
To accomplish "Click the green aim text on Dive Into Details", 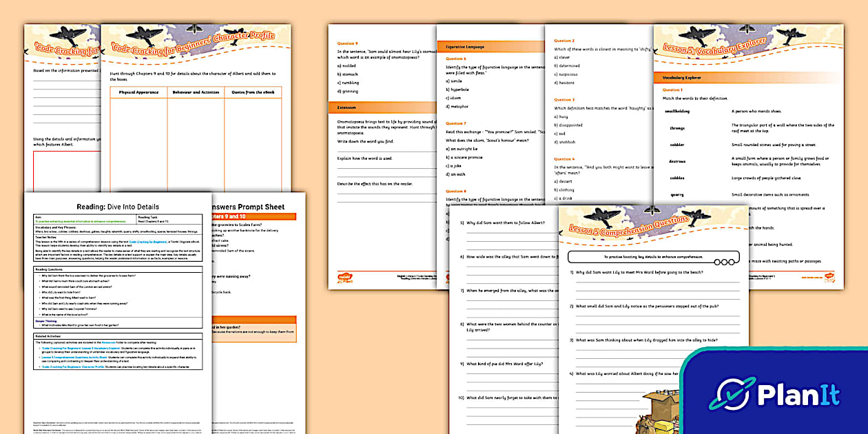I will point(80,220).
